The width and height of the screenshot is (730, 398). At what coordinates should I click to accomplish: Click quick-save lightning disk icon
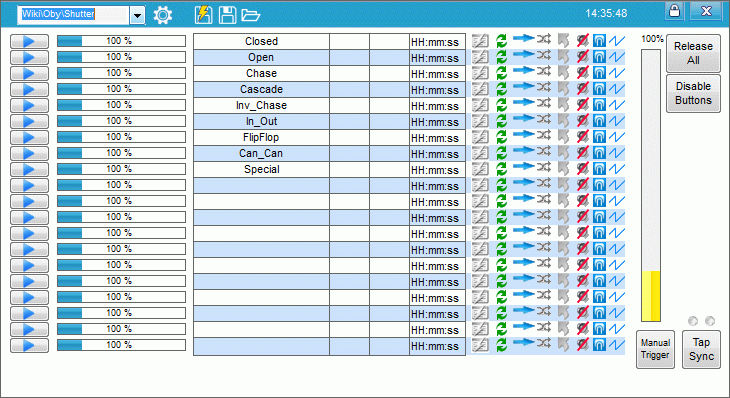(x=203, y=15)
